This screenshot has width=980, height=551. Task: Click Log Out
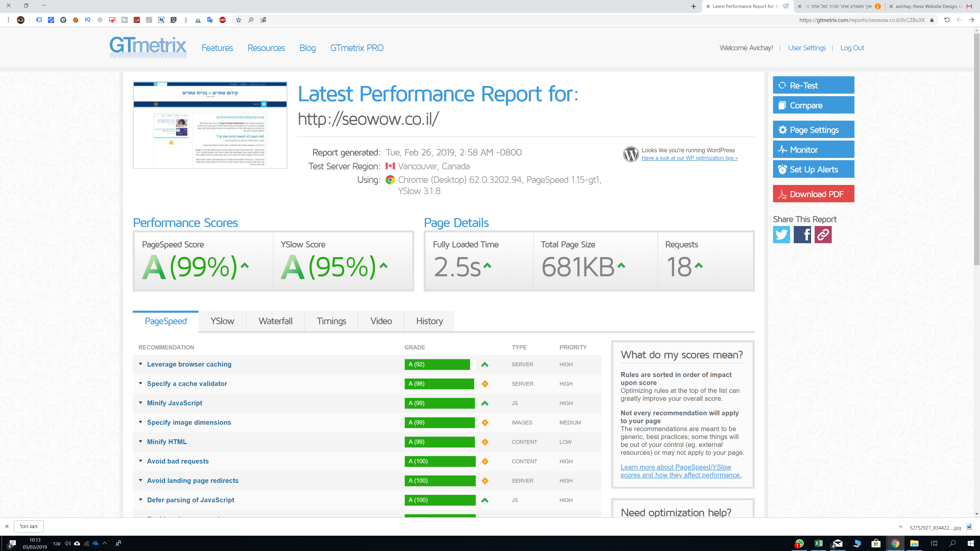(x=852, y=48)
